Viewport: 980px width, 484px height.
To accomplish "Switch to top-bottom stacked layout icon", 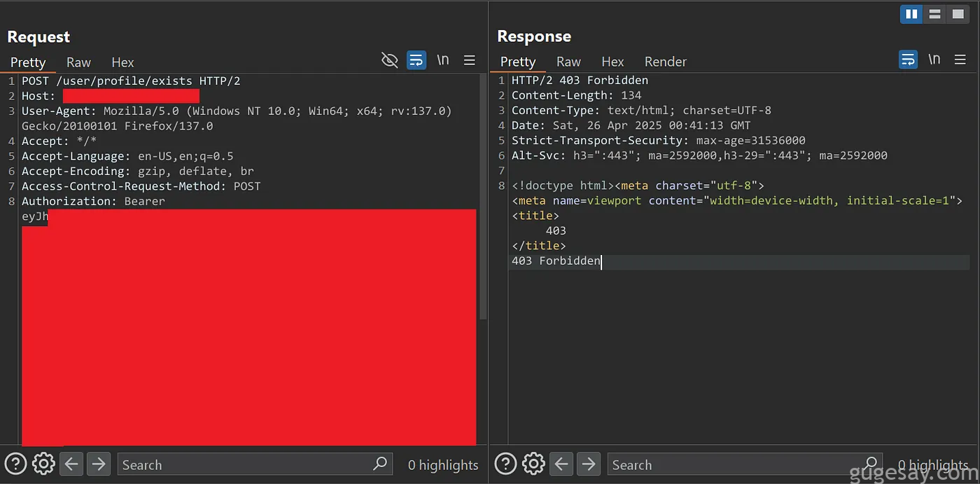I will pyautogui.click(x=934, y=14).
